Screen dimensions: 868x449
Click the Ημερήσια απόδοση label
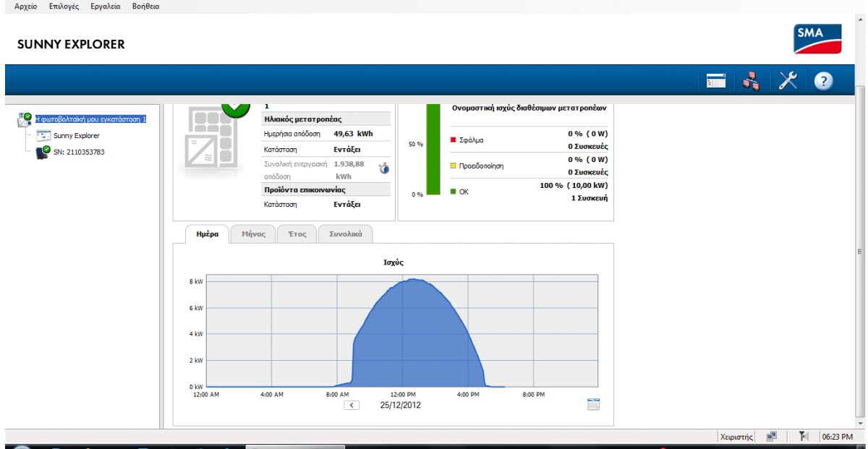(294, 134)
